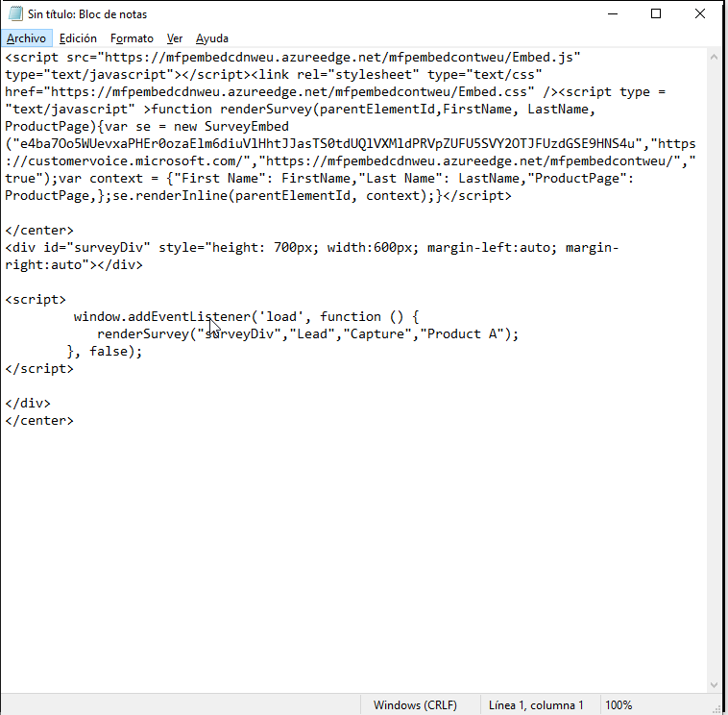Click the standalone '<script>' opening tag line

click(36, 300)
